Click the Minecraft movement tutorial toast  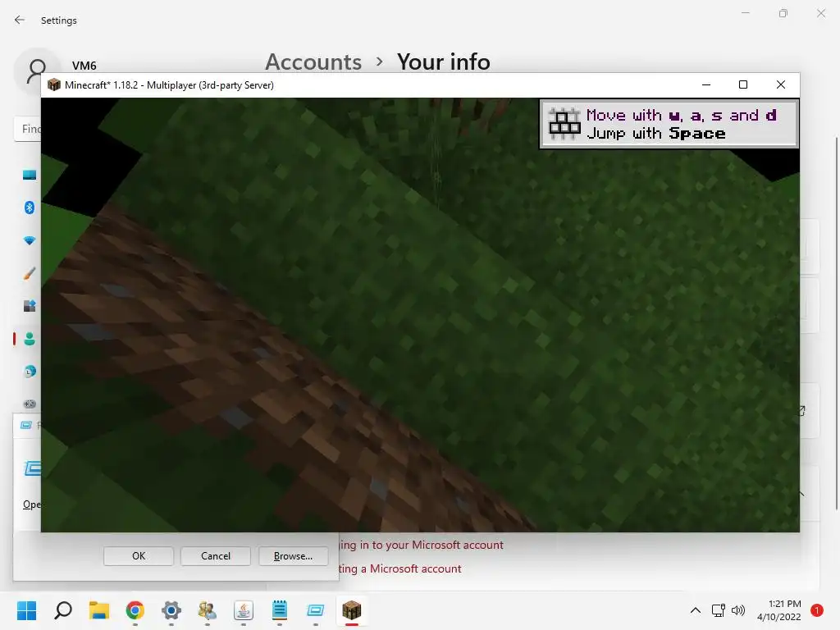tap(669, 124)
